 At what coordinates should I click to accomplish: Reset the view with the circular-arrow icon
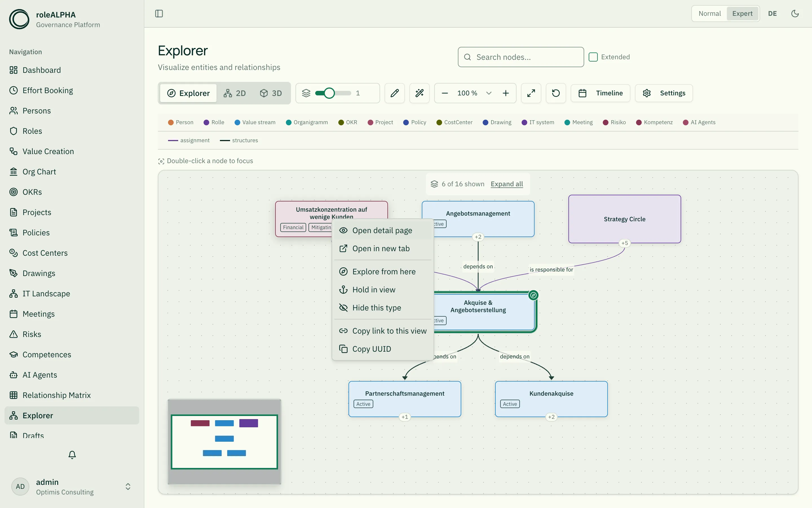pyautogui.click(x=556, y=93)
